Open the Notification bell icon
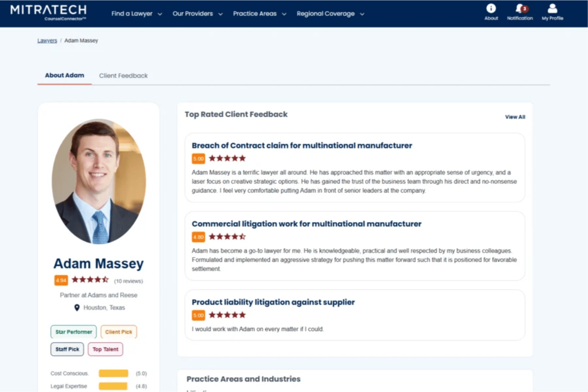This screenshot has height=392, width=588. pyautogui.click(x=520, y=8)
